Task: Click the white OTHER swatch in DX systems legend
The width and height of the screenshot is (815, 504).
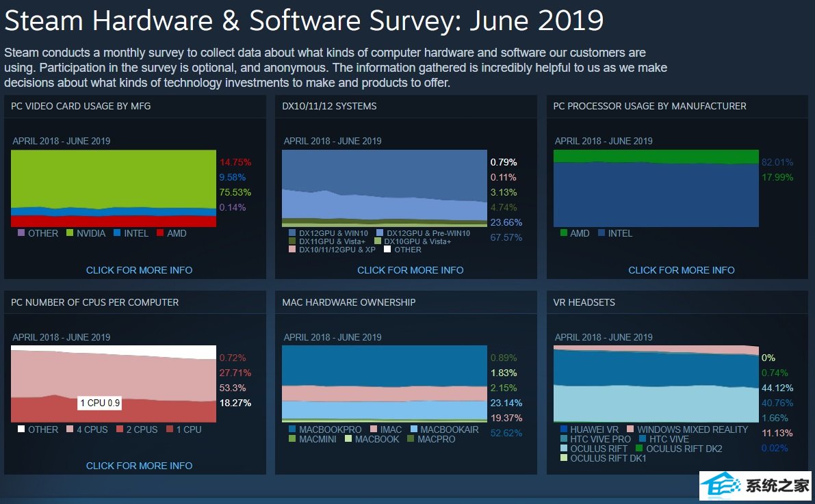Action: (387, 250)
